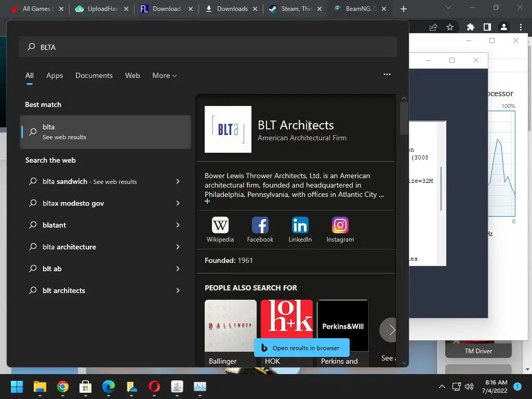
Task: Show hidden system tray icons
Action: point(442,387)
